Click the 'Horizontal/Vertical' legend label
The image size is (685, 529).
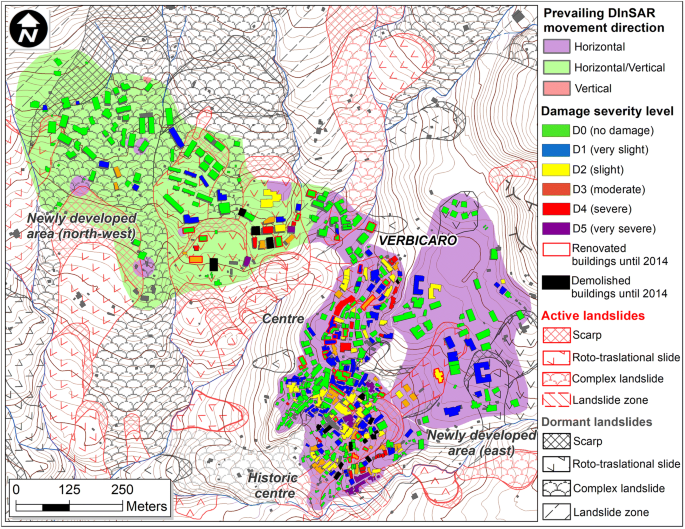(619, 67)
